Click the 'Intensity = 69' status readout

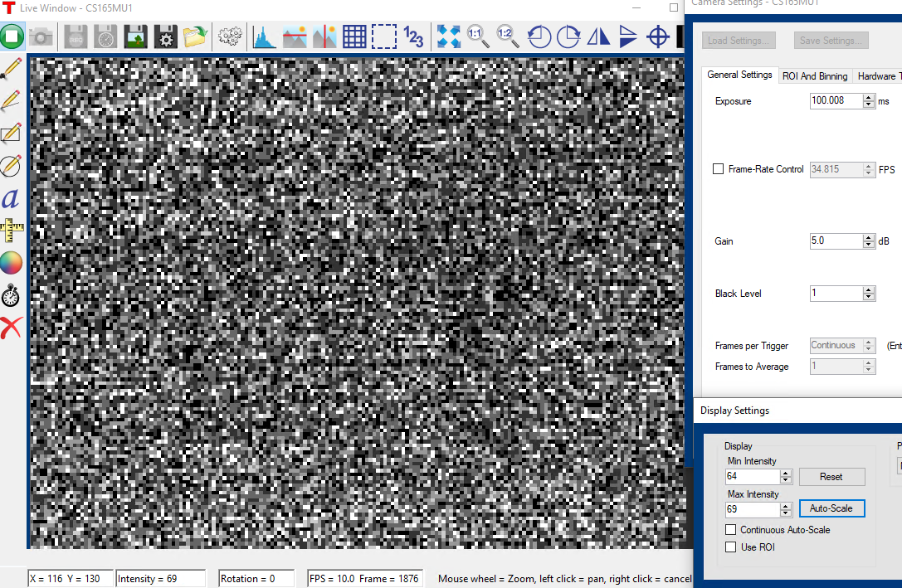pos(160,578)
